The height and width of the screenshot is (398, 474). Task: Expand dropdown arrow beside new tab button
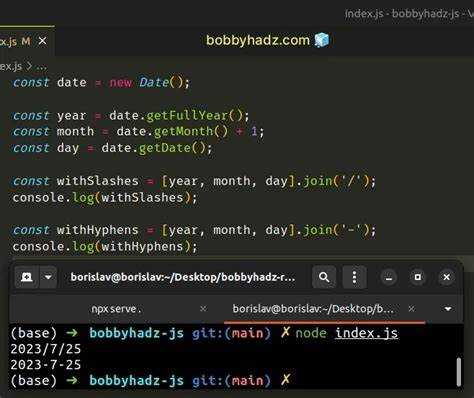click(x=48, y=277)
